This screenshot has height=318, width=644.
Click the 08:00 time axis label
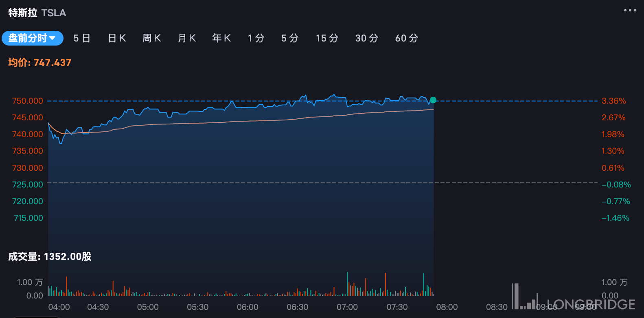(447, 307)
